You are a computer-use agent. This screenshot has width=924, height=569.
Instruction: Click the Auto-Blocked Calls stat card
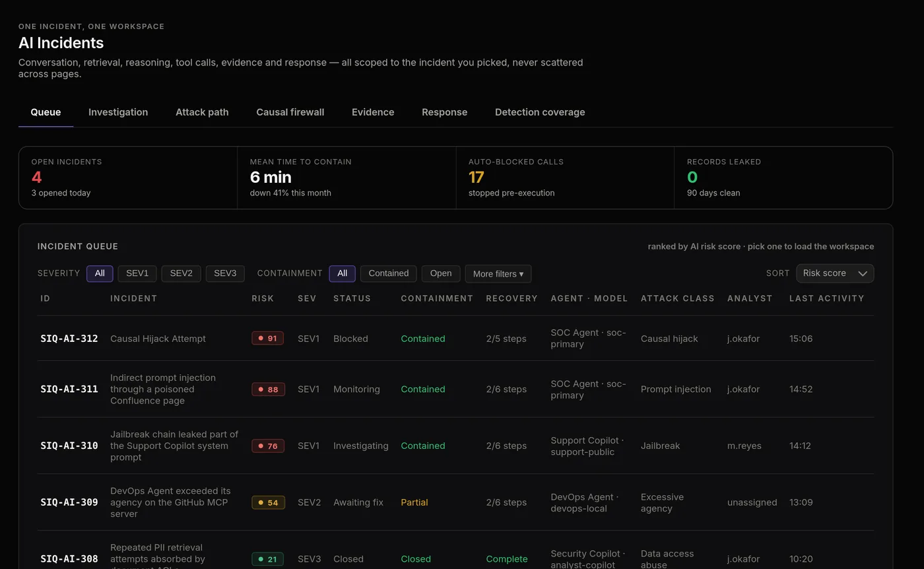tap(565, 178)
